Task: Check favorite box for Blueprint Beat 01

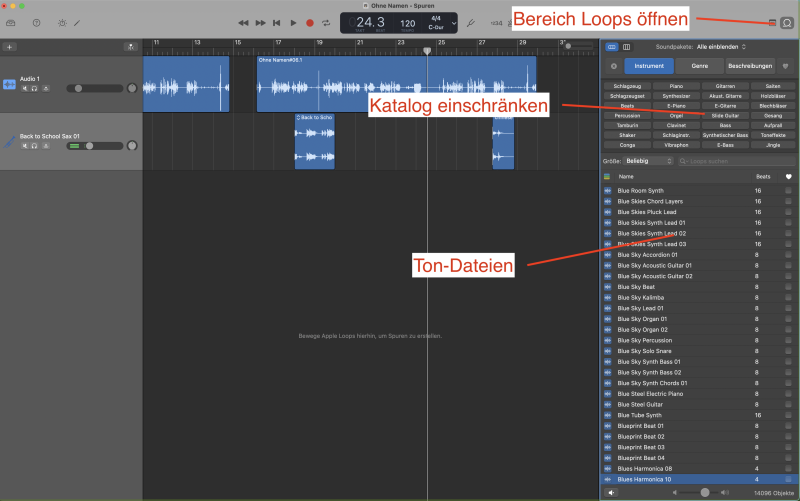Action: point(788,425)
